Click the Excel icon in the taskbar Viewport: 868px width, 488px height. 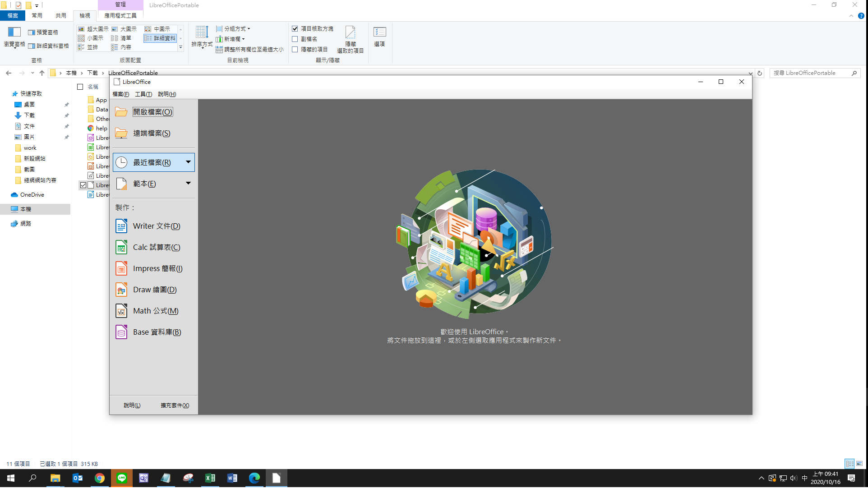210,478
